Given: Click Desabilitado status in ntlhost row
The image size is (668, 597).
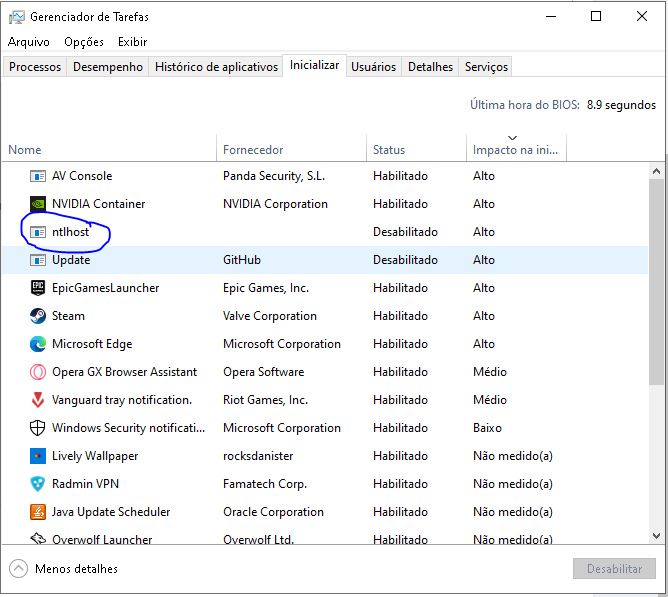Looking at the screenshot, I should coord(405,232).
